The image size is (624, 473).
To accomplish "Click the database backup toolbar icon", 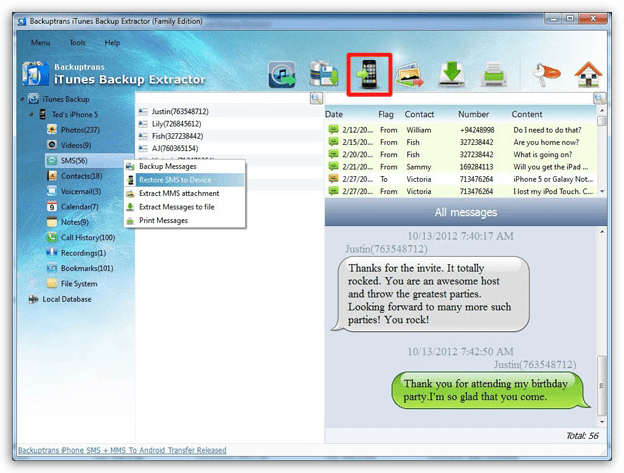I will pos(324,74).
